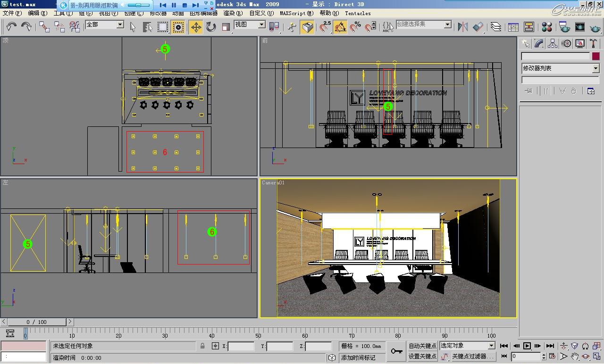Open 编辑 Edit menu
This screenshot has height=364, width=604.
click(37, 13)
